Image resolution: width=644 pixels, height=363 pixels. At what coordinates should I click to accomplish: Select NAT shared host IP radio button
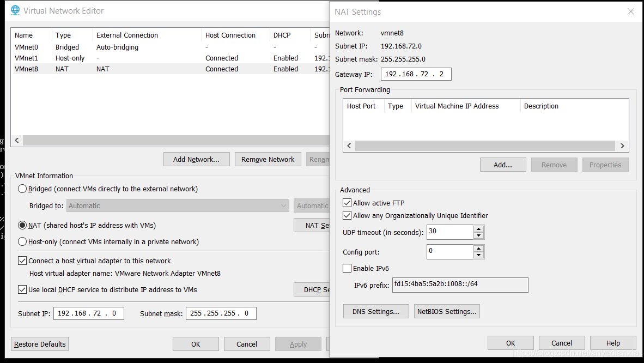point(22,225)
